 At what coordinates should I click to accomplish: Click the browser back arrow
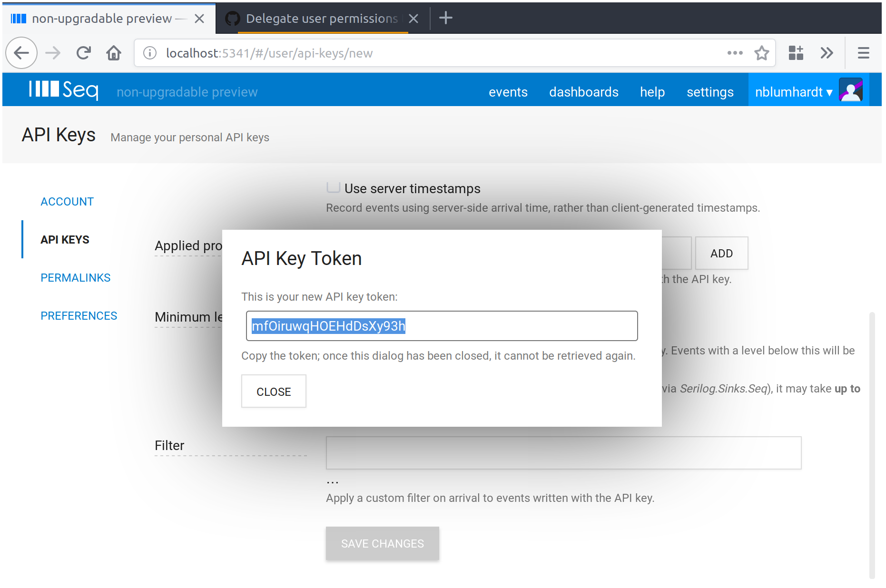tap(21, 53)
